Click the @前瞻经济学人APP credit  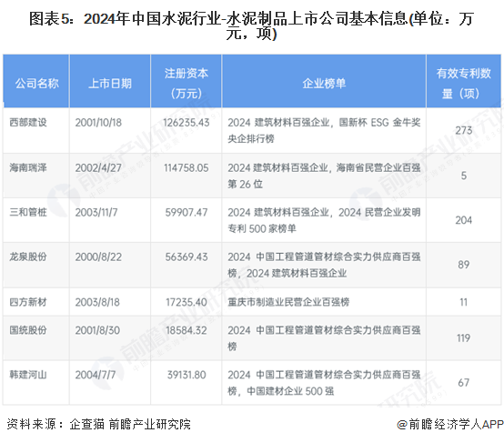point(449,425)
